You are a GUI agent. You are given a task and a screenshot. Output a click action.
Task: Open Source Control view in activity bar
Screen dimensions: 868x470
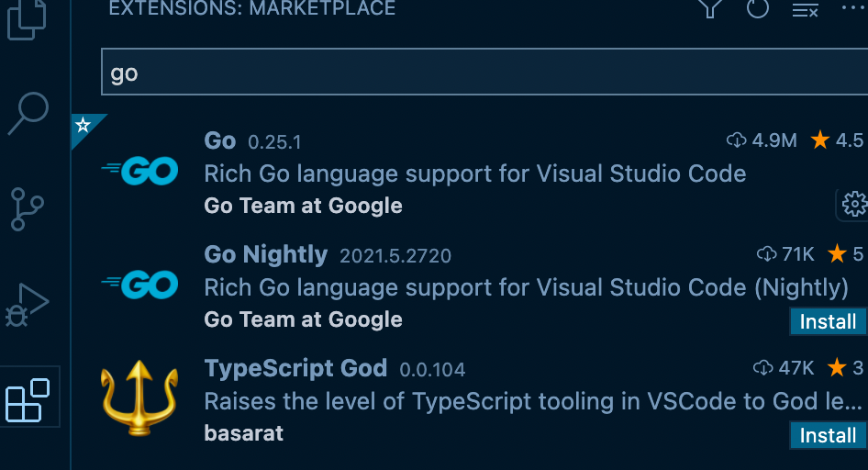coord(27,208)
